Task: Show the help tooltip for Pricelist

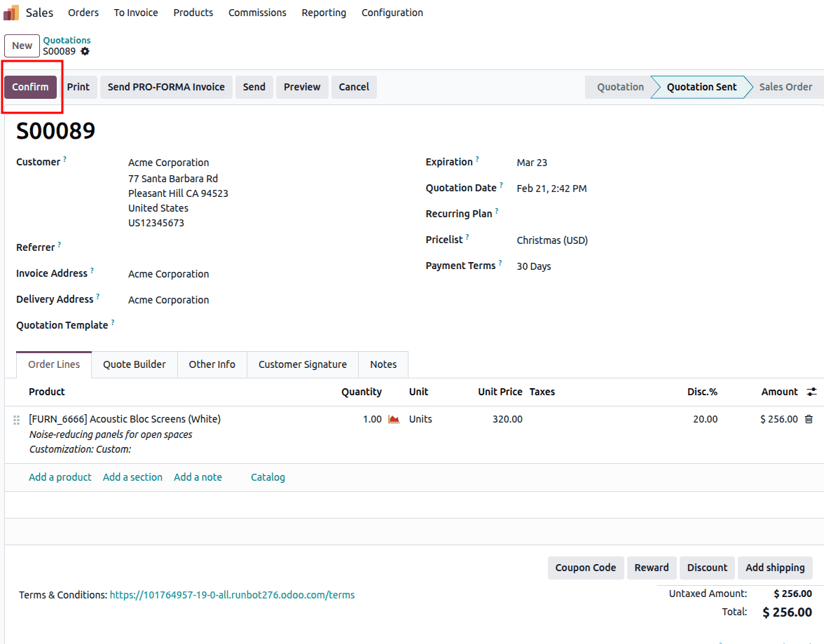Action: coord(467,236)
